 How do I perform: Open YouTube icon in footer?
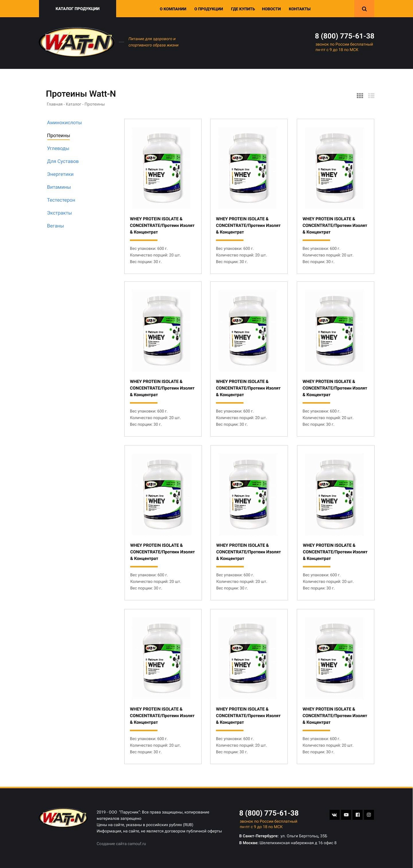tap(346, 815)
